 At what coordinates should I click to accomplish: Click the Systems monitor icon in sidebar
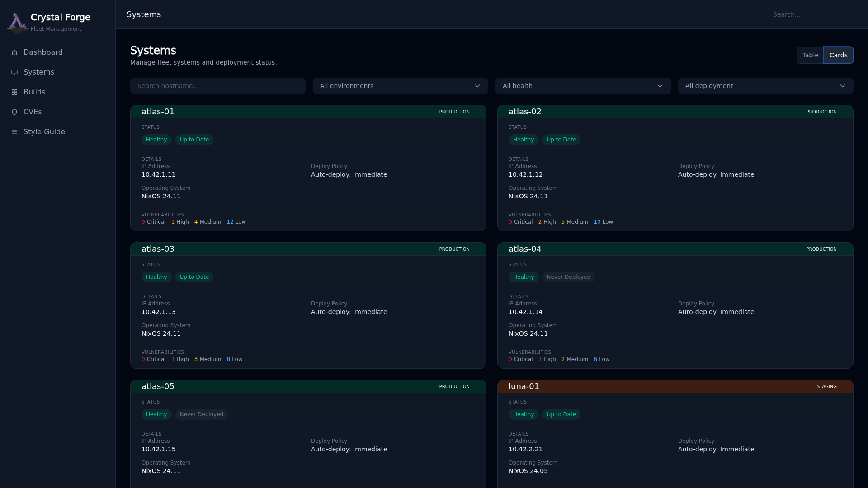tap(14, 72)
